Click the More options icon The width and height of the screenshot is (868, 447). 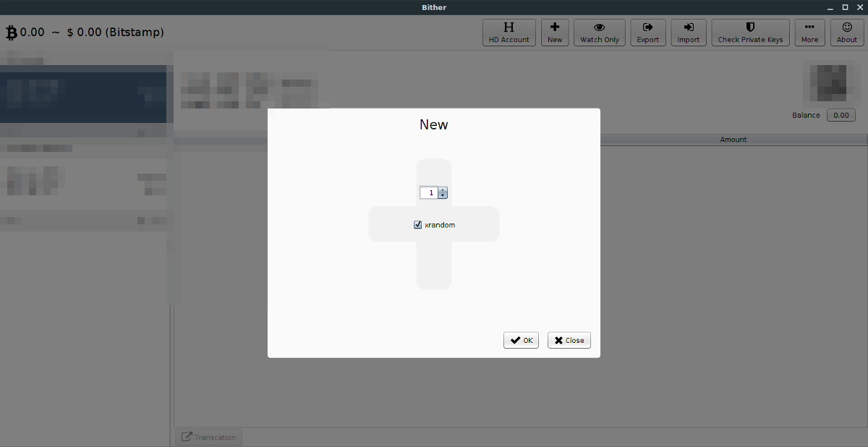[809, 32]
